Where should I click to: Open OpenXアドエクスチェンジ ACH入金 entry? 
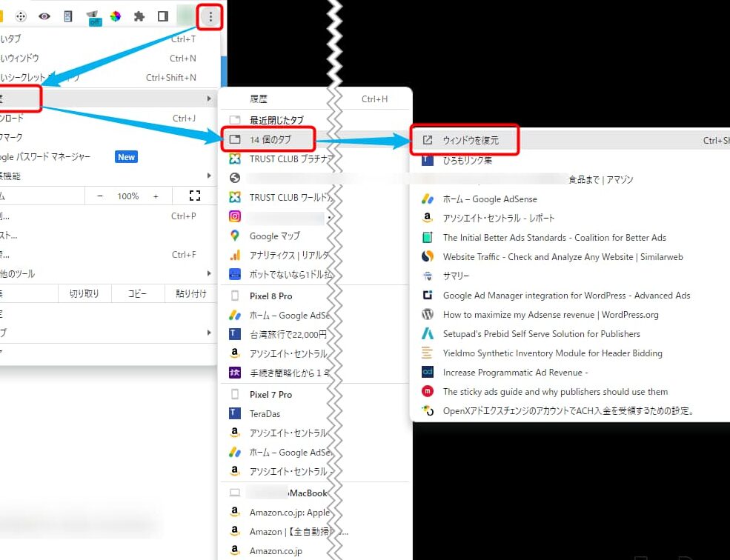pyautogui.click(x=569, y=411)
